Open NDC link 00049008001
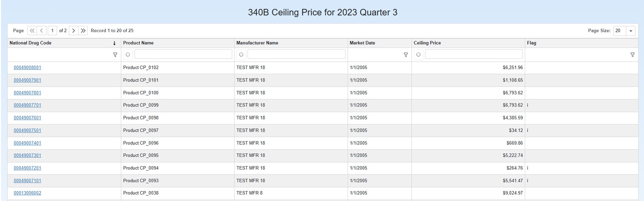The width and height of the screenshot is (644, 201). point(27,68)
